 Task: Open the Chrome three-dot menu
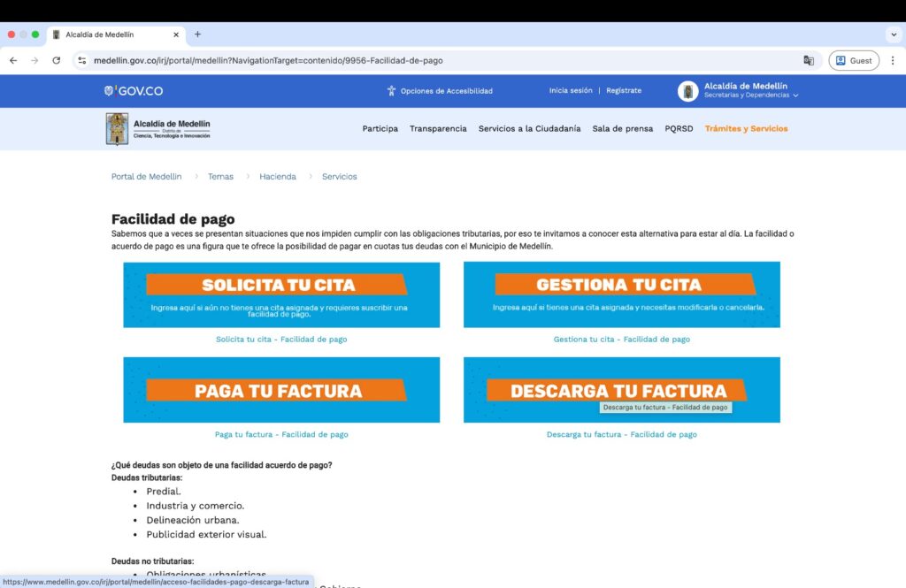coord(892,60)
